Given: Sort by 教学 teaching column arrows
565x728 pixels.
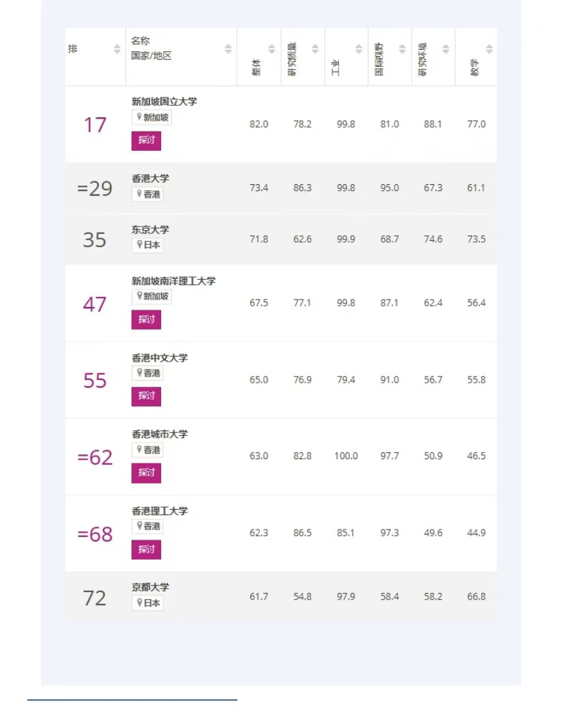Looking at the screenshot, I should click(x=489, y=48).
